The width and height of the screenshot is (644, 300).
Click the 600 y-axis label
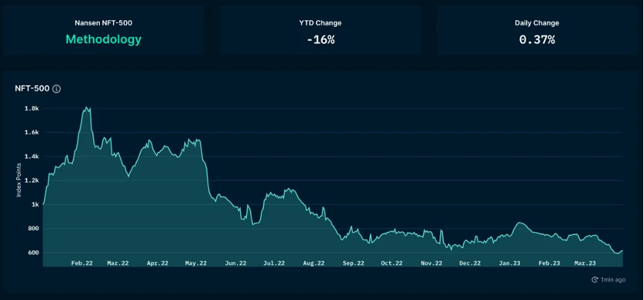tap(34, 252)
